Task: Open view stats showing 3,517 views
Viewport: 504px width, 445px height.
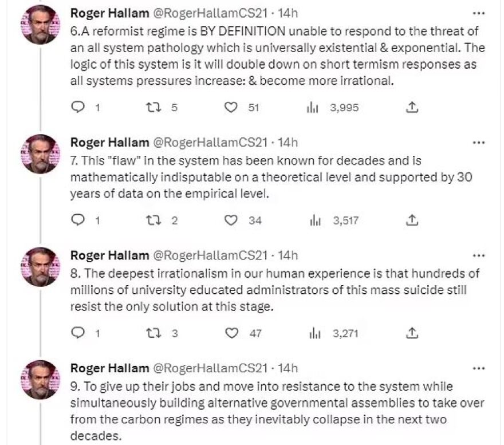Action: [313, 220]
